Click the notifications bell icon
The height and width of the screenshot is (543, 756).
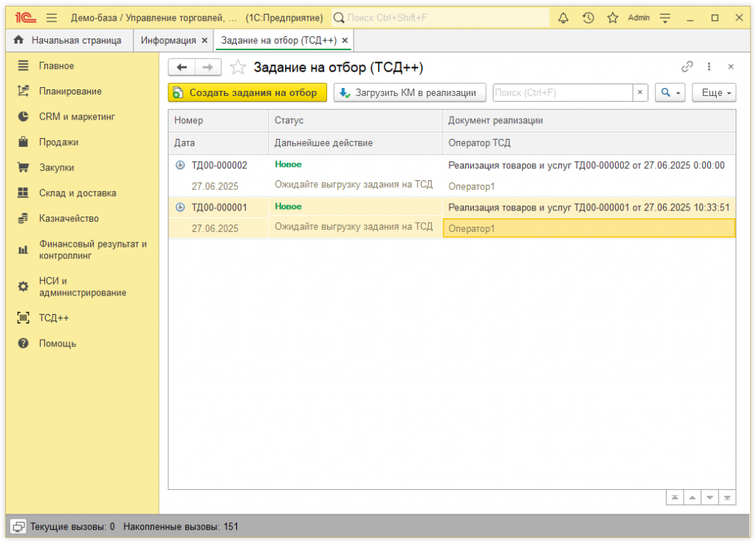(x=563, y=18)
